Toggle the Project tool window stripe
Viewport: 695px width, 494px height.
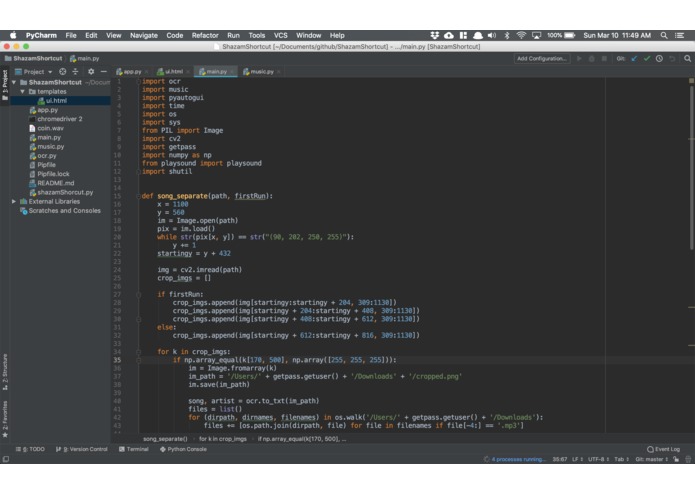pyautogui.click(x=5, y=85)
